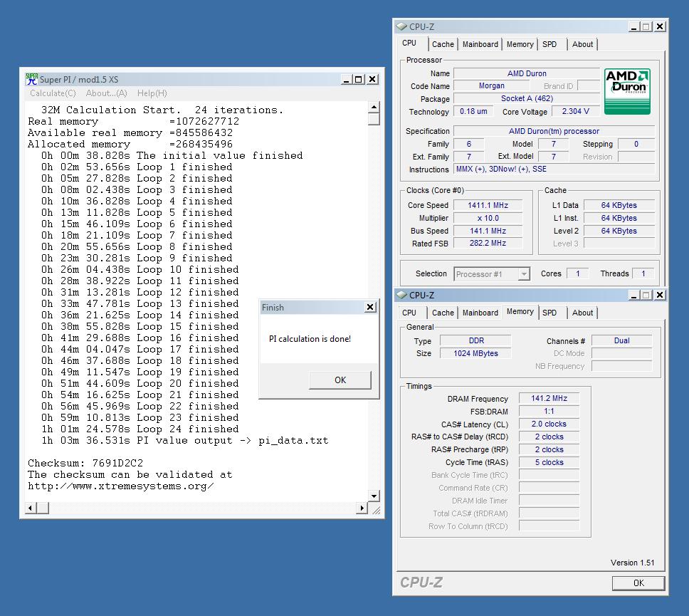The image size is (689, 616).
Task: Maximize the Super PI window
Action: pos(359,80)
